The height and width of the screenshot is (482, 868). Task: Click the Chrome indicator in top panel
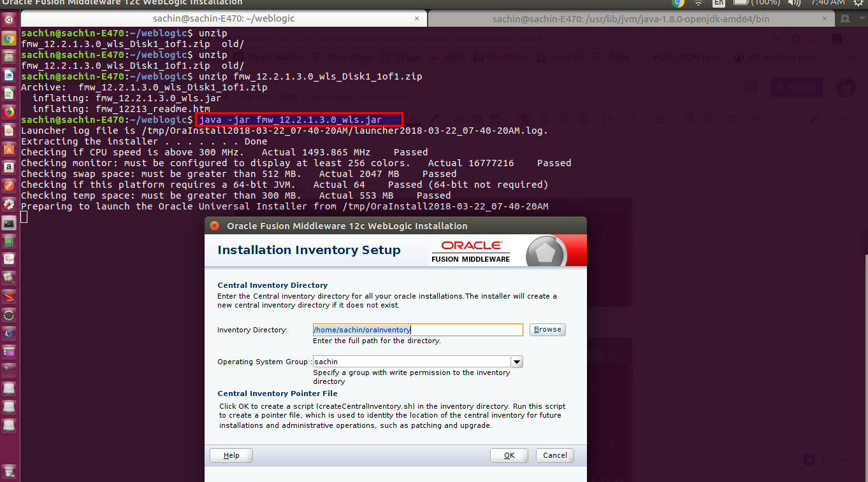(677, 3)
